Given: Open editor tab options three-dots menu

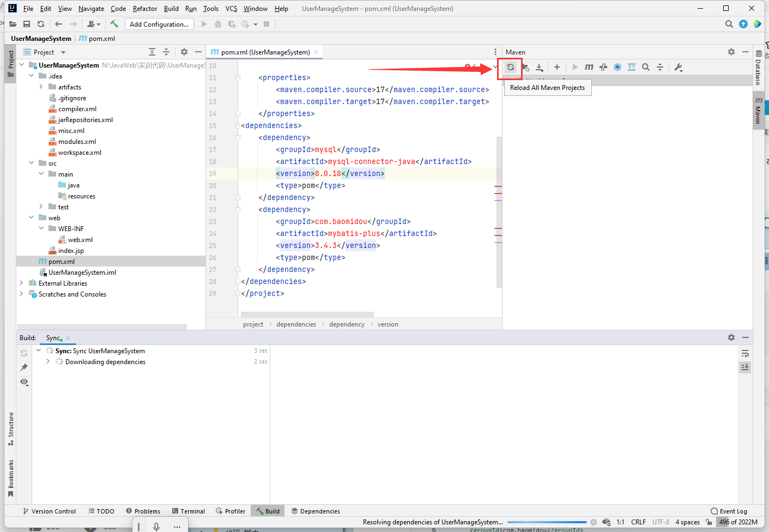Looking at the screenshot, I should pyautogui.click(x=495, y=52).
